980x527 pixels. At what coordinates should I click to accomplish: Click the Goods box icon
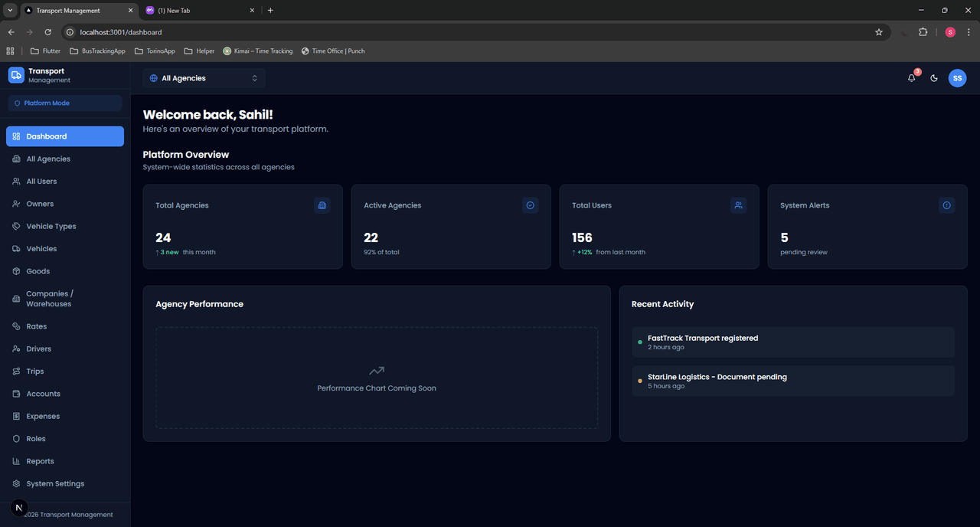click(17, 271)
